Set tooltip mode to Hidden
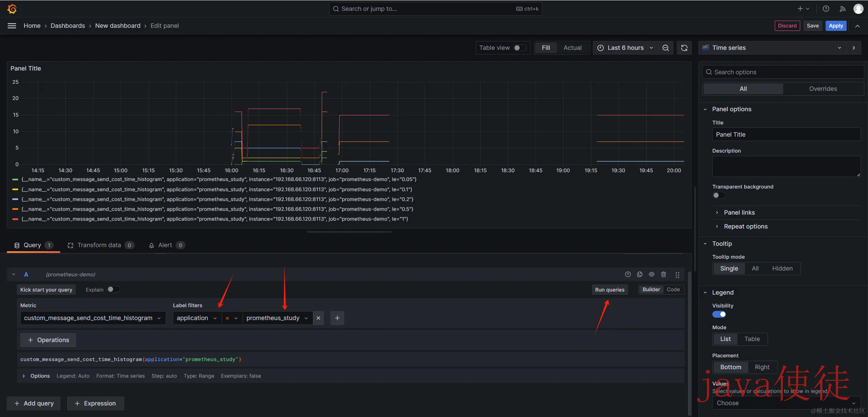The image size is (868, 417). (x=782, y=269)
